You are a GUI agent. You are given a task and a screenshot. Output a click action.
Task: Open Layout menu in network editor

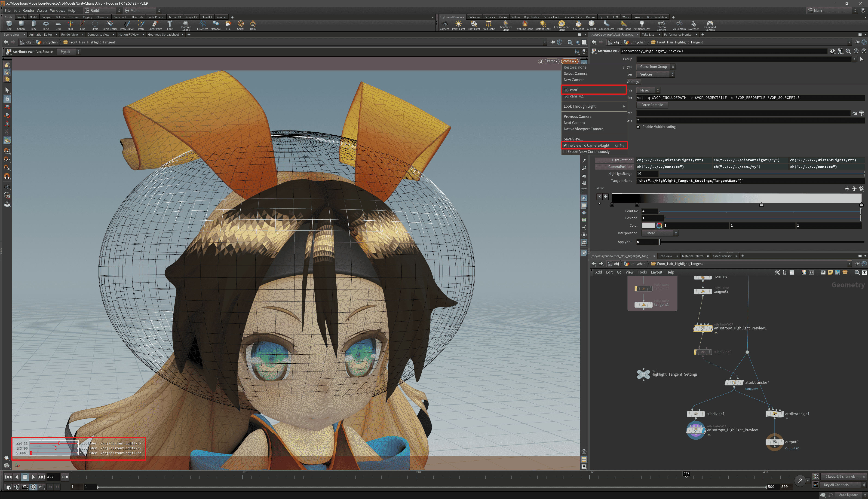pos(656,272)
